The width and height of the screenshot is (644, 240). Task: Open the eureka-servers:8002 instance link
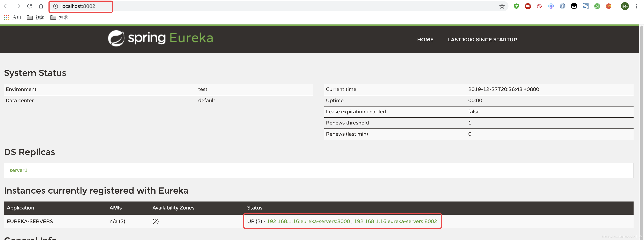coord(395,221)
